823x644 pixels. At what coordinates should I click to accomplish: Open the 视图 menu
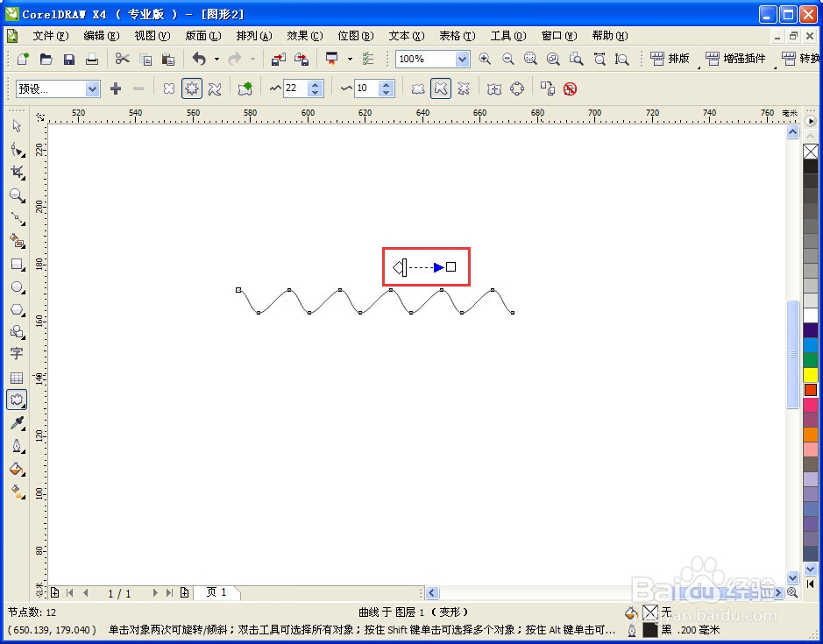point(153,36)
